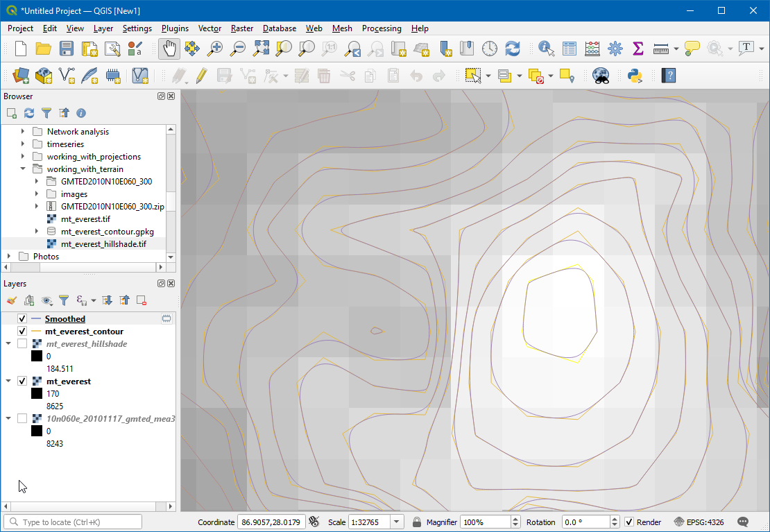Open the attribute table icon
Viewport: 770px width, 532px height.
click(570, 49)
